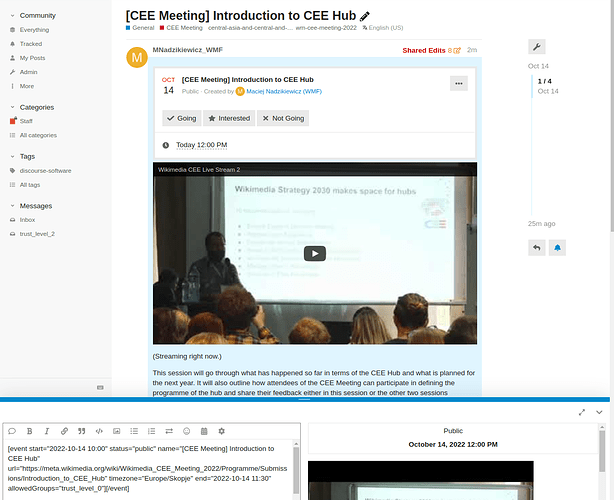Image resolution: width=614 pixels, height=500 pixels.
Task: Open wm-cee-meeting-2022 tag
Action: coord(326,28)
